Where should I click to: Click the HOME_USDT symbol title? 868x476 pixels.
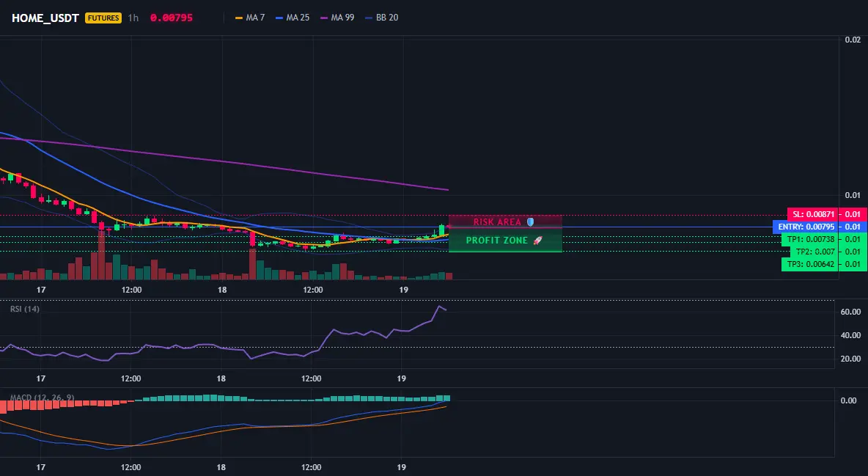[45, 18]
